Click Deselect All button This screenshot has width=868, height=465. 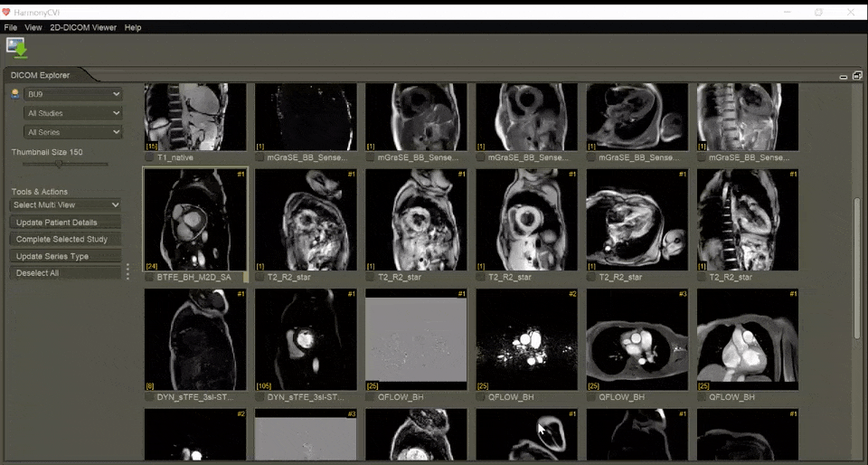click(65, 273)
